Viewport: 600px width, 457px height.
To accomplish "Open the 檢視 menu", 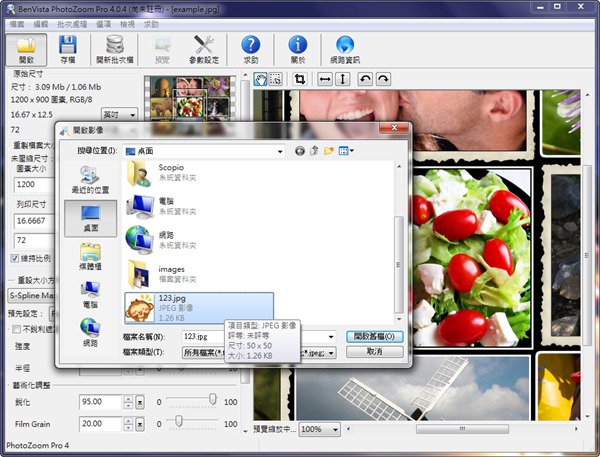I will point(127,24).
